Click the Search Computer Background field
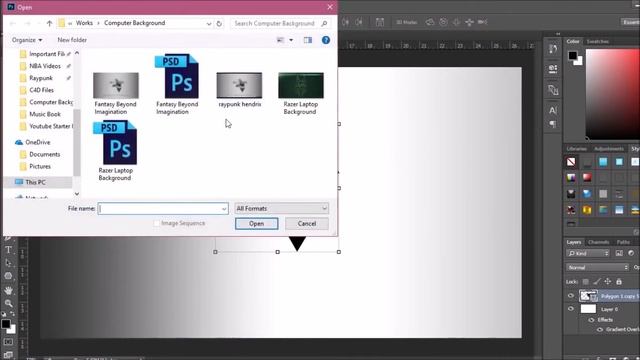The image size is (640, 360). tap(274, 24)
